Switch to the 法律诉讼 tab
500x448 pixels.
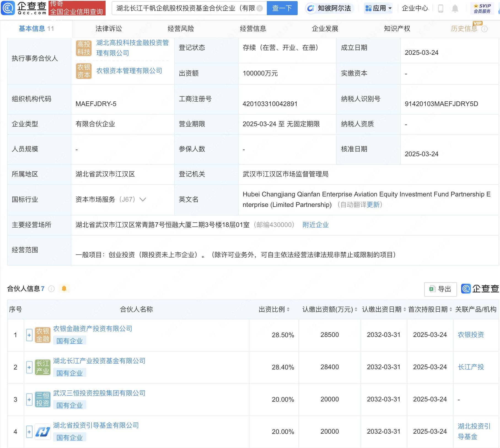[109, 28]
